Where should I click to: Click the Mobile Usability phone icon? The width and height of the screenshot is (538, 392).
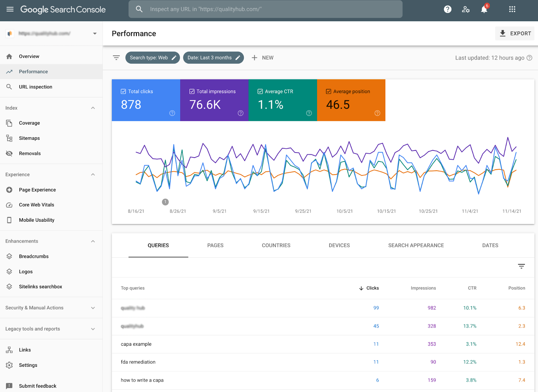pos(9,220)
